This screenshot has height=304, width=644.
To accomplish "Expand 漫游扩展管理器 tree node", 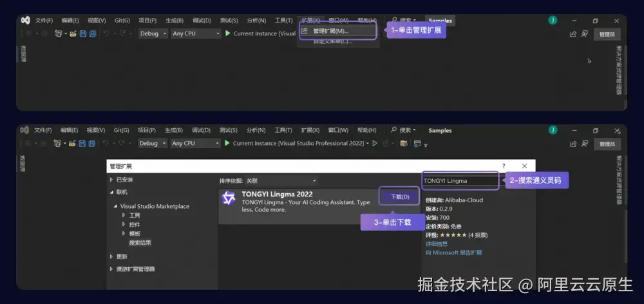I will coord(111,269).
